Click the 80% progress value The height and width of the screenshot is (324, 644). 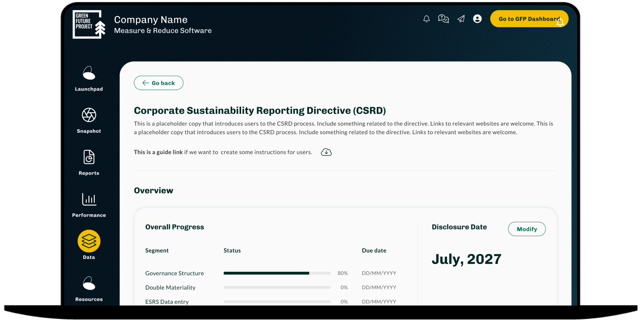343,273
